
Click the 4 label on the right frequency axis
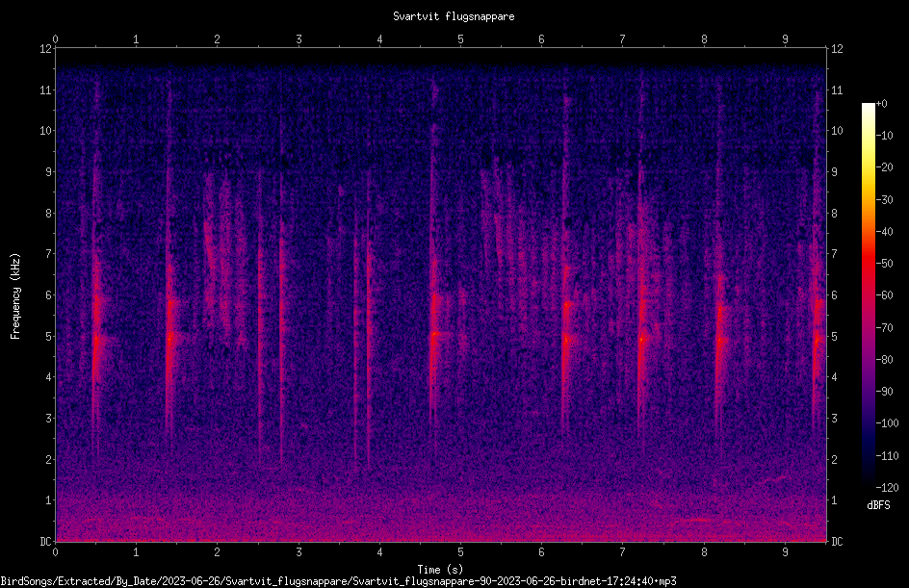[834, 377]
